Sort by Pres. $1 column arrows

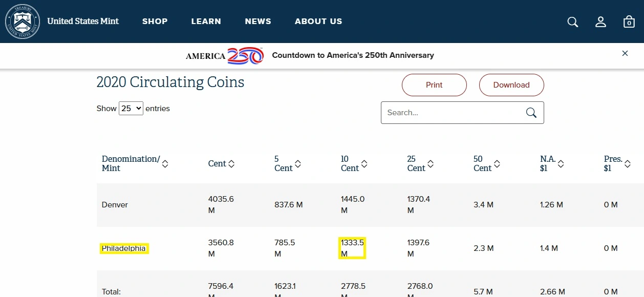click(x=628, y=163)
